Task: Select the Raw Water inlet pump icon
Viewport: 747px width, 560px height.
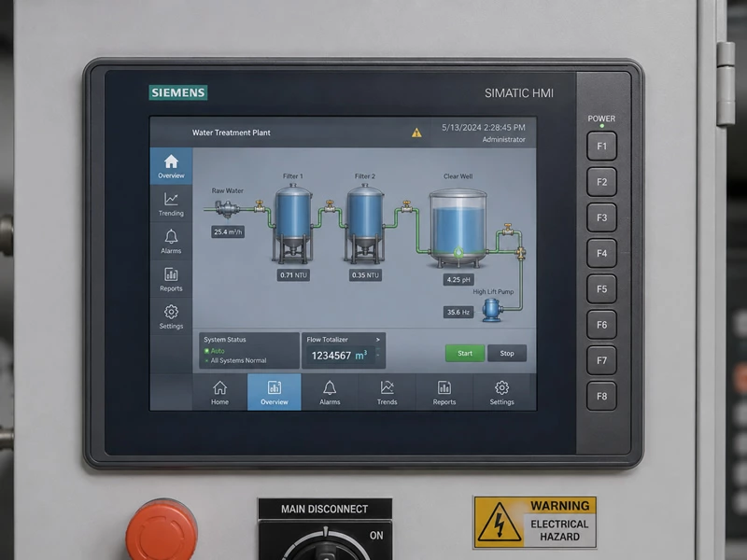Action: 227,208
